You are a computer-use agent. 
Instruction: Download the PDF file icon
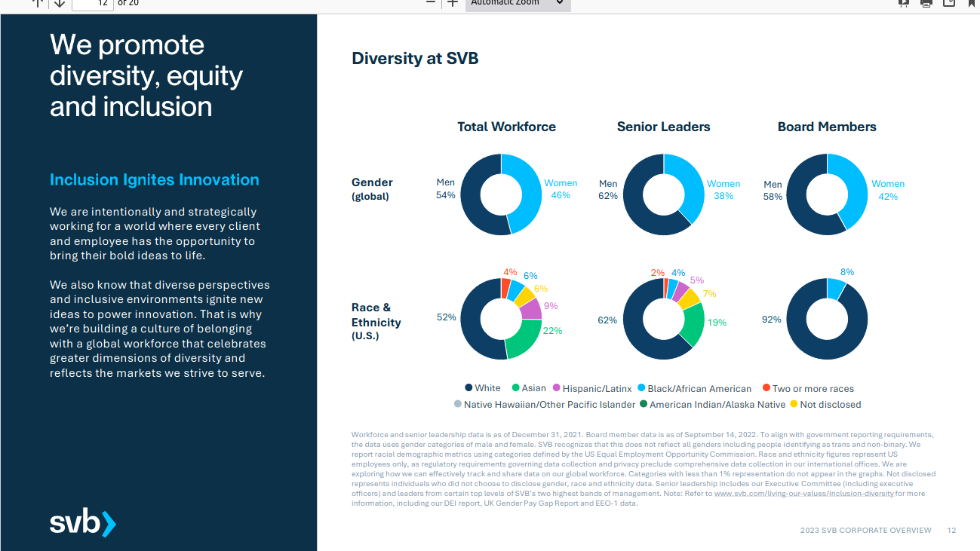point(949,2)
